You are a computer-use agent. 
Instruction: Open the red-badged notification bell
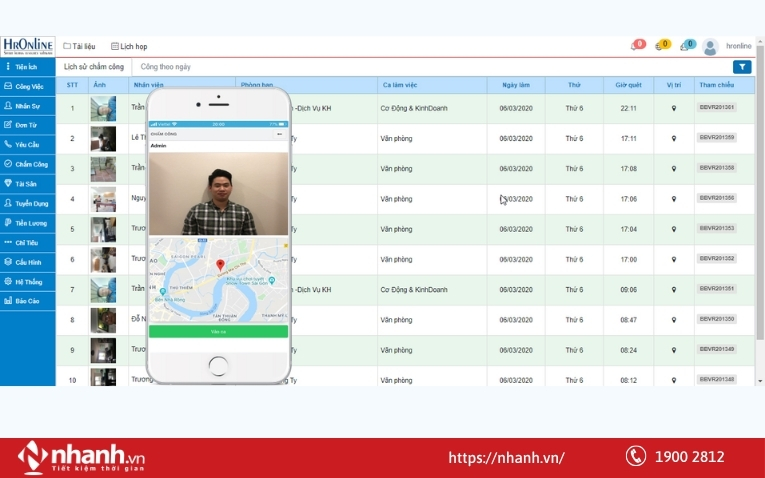tap(637, 46)
